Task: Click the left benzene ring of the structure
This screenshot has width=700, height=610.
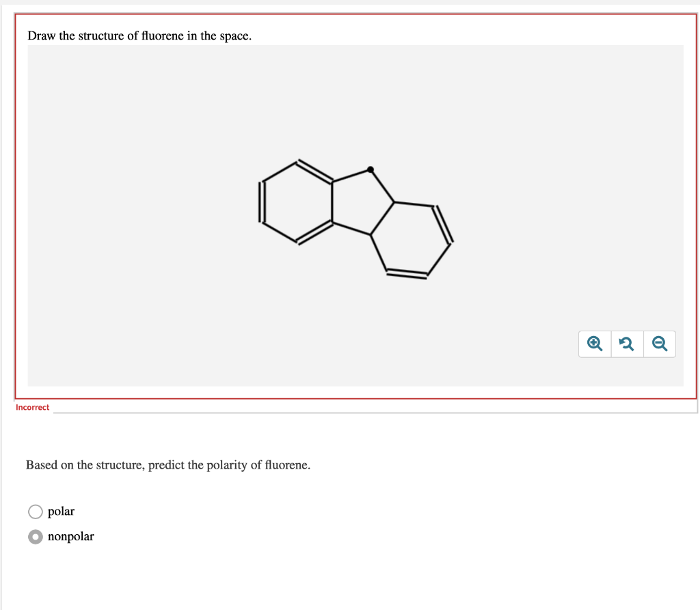Action: pos(297,202)
